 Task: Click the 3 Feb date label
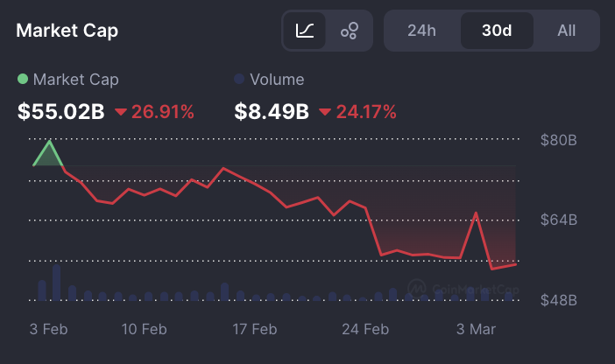[49, 329]
